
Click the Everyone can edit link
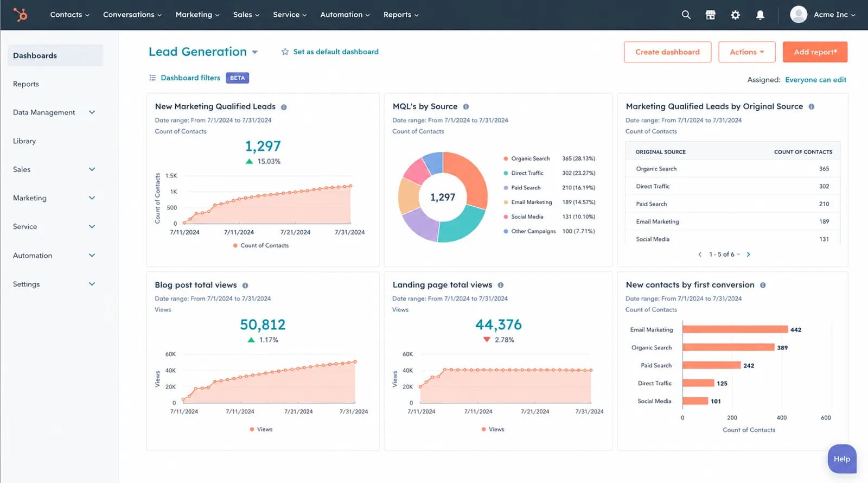815,79
